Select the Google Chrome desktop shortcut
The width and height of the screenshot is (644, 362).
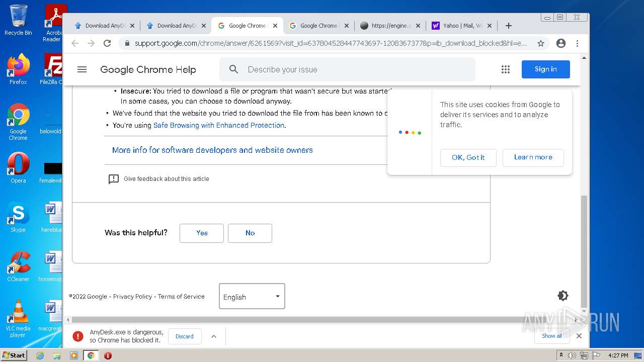[18, 122]
